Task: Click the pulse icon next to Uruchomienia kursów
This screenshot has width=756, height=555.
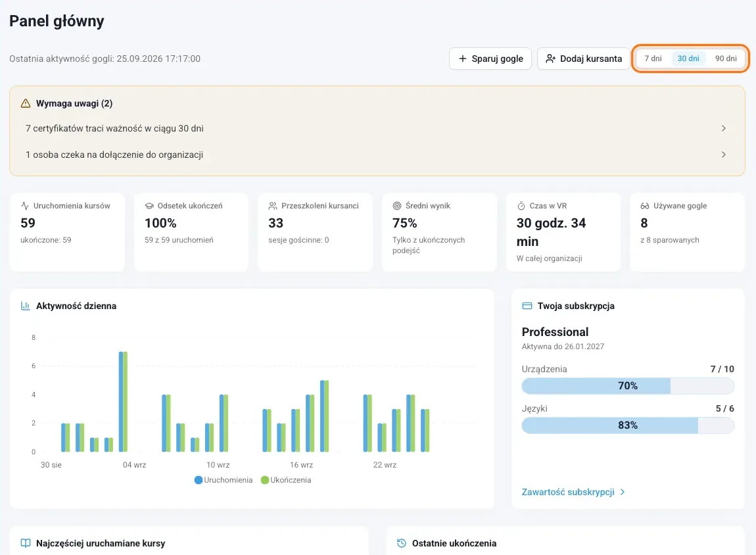Action: coord(25,206)
